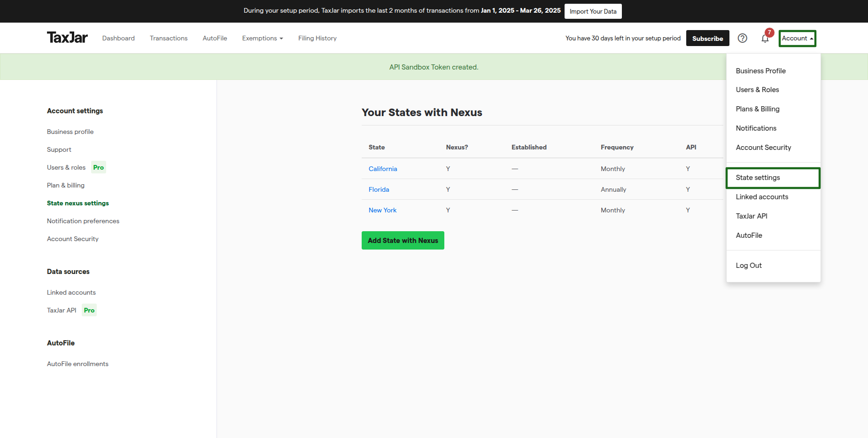Click Pro badge next to TaxJar API
Viewport: 868px width, 438px height.
[x=89, y=310]
